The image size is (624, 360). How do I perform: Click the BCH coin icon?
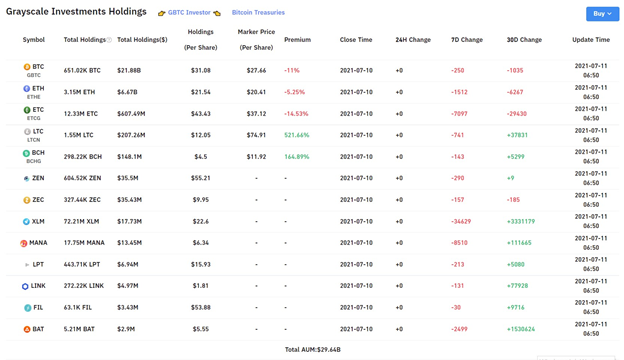pyautogui.click(x=26, y=153)
